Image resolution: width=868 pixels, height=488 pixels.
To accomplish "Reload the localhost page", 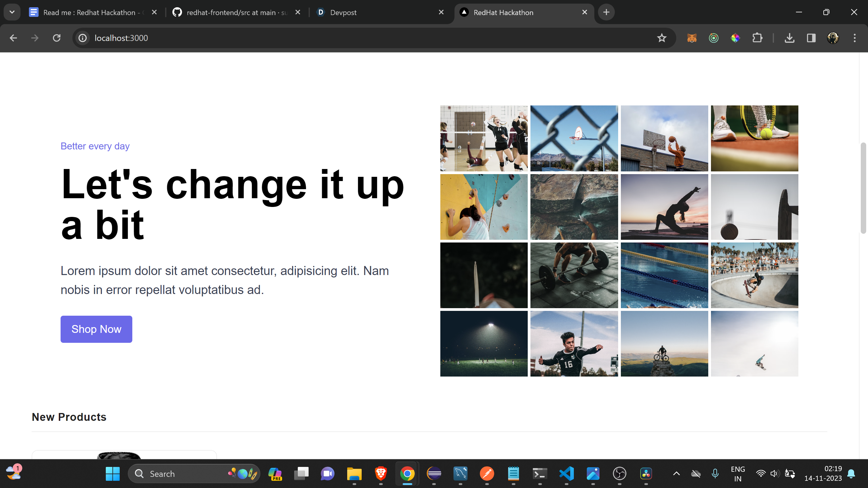I will tap(57, 38).
